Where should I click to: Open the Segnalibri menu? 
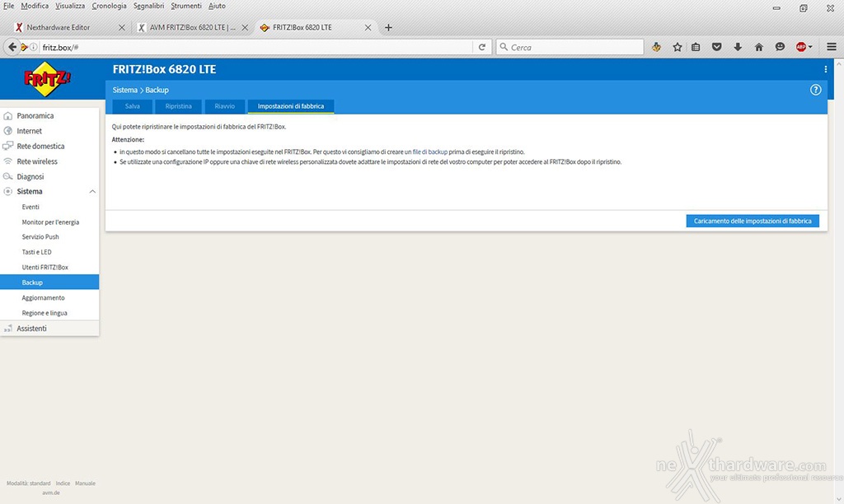pos(148,6)
